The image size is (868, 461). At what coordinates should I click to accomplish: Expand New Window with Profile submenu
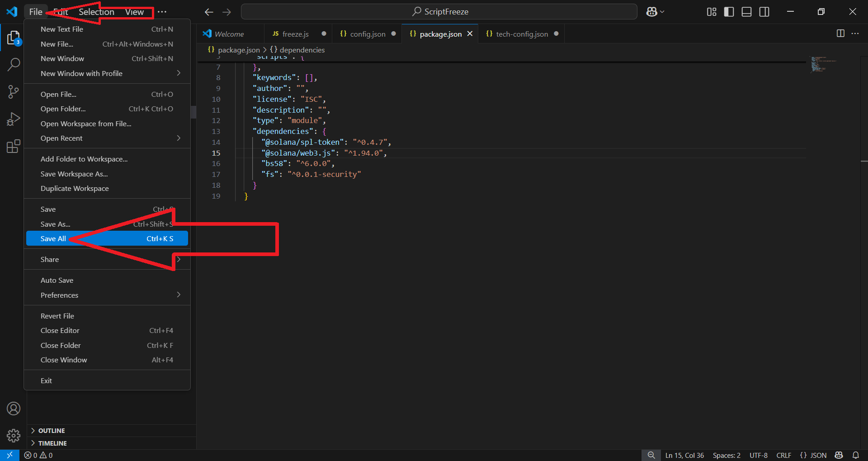(x=107, y=73)
